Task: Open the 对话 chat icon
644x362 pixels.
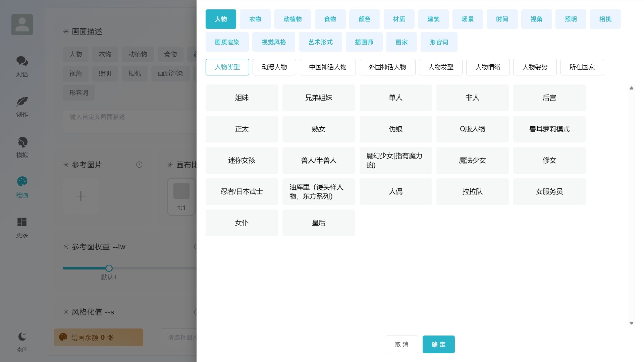Action: (x=22, y=61)
